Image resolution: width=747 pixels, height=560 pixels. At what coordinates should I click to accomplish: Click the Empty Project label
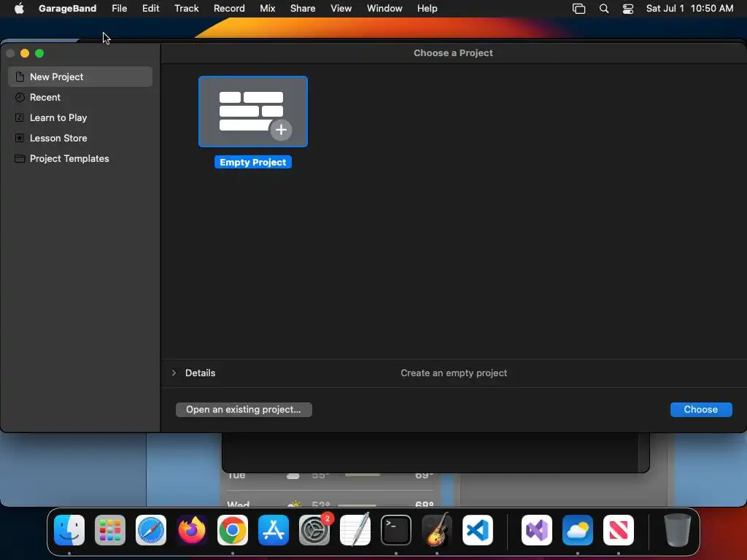tap(253, 163)
